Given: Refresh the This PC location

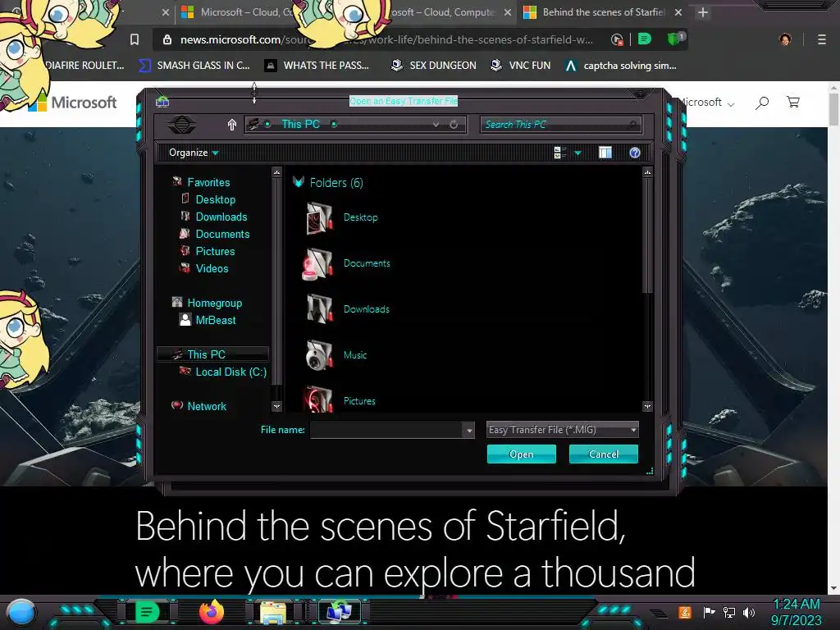Looking at the screenshot, I should pos(454,125).
